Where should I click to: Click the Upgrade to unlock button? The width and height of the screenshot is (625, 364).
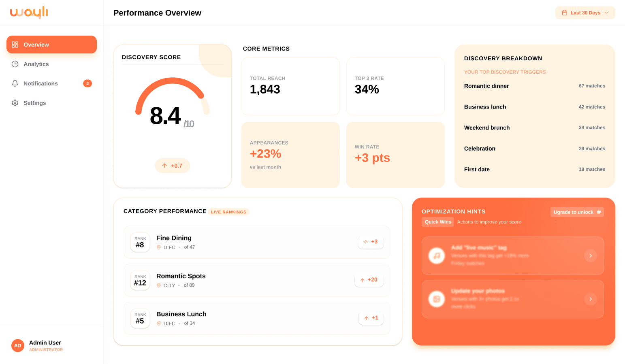(577, 212)
